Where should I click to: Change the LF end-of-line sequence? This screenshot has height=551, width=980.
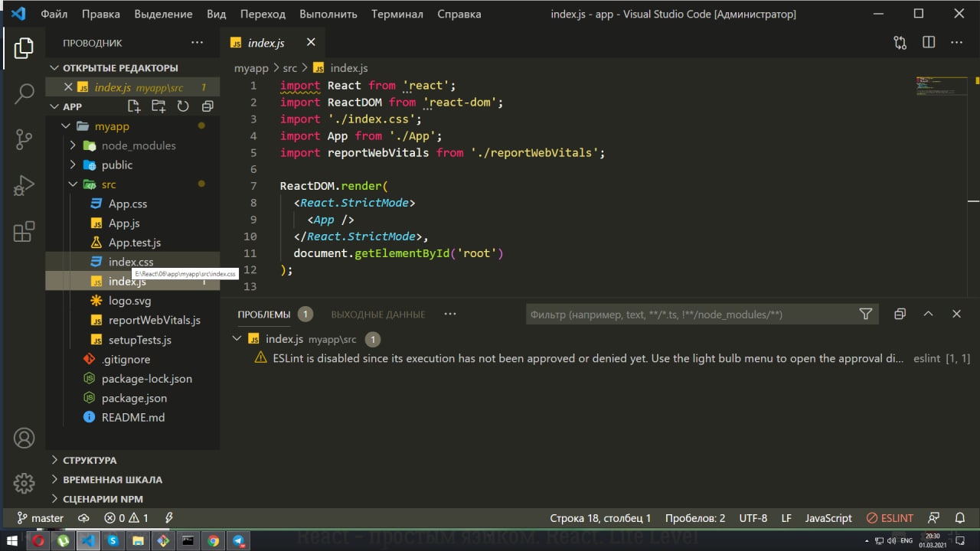click(786, 518)
